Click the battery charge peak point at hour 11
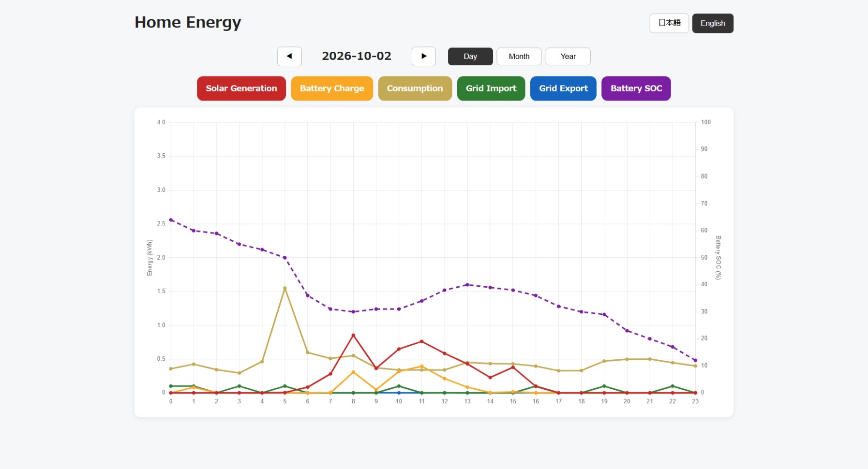Image resolution: width=868 pixels, height=469 pixels. [x=422, y=366]
